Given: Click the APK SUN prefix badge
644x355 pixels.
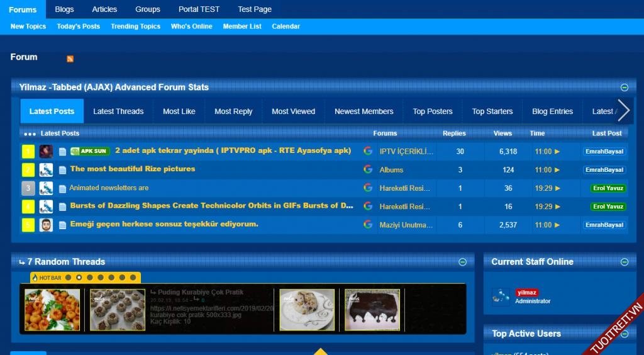Looking at the screenshot, I should click(90, 151).
